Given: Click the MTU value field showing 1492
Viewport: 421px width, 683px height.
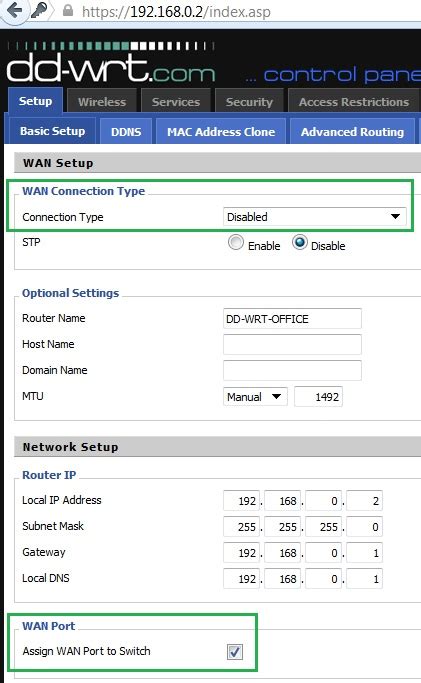Looking at the screenshot, I should pos(318,397).
